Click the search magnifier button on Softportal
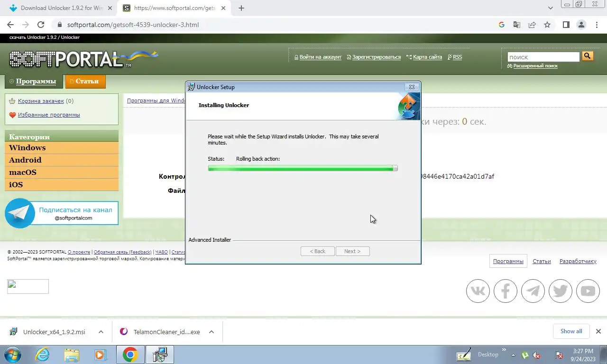 (588, 56)
